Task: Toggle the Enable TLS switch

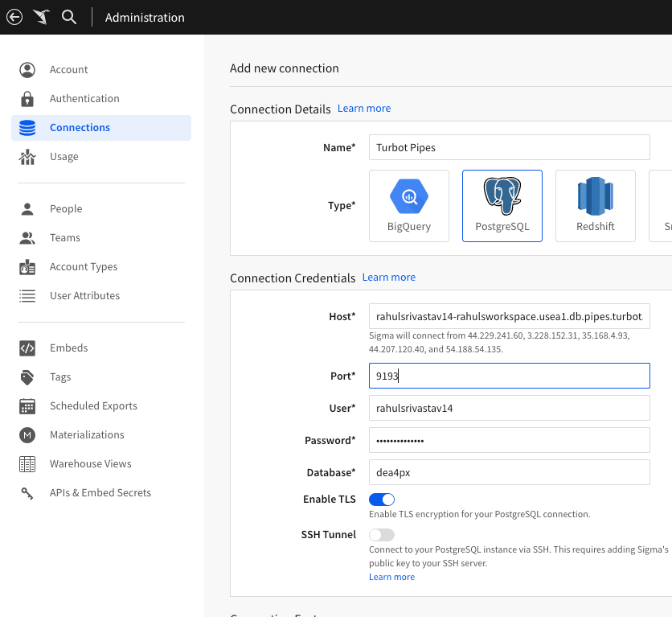Action: coord(382,500)
